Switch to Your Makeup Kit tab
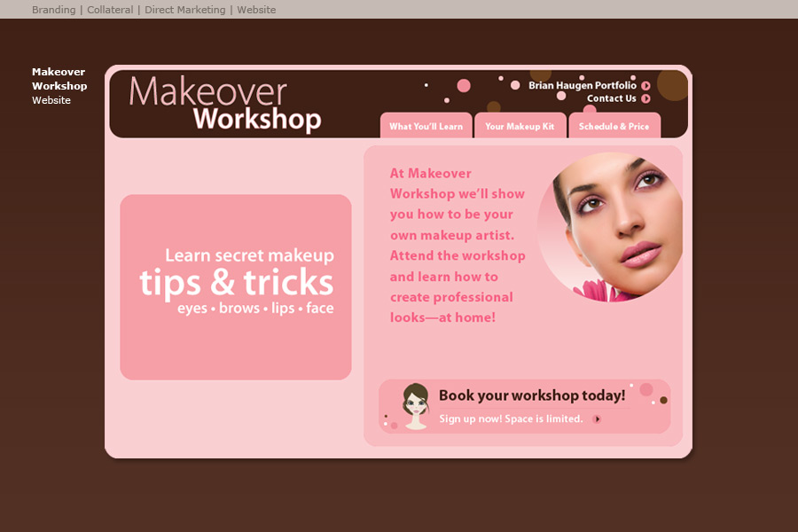Image resolution: width=798 pixels, height=532 pixels. (x=520, y=126)
